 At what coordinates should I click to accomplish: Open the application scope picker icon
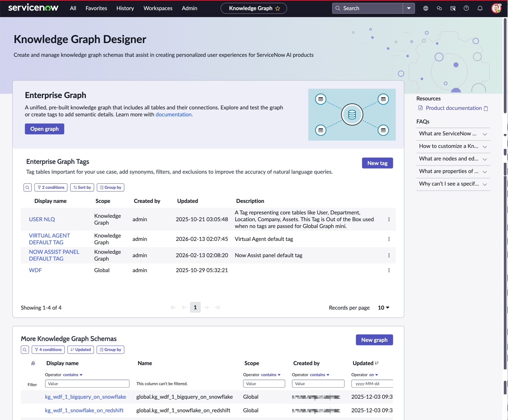[x=453, y=8]
